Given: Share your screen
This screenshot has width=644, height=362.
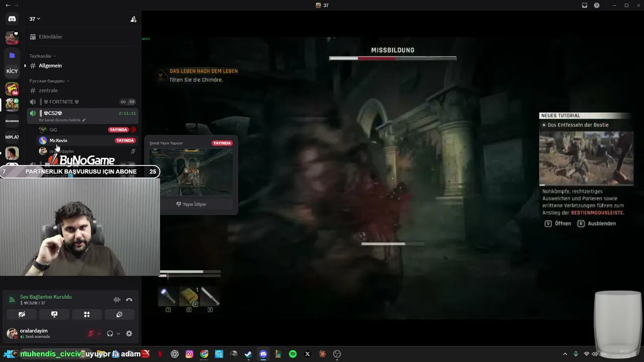Looking at the screenshot, I should [x=54, y=315].
